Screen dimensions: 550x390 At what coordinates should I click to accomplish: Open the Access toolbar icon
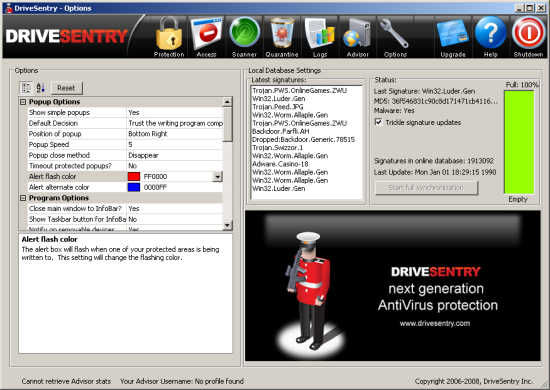pyautogui.click(x=206, y=37)
